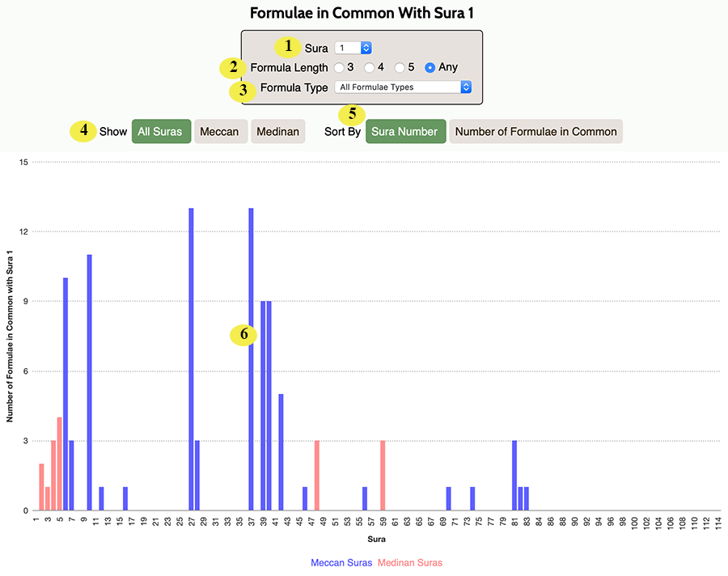Click yellow annotation marker number 6

pos(243,334)
